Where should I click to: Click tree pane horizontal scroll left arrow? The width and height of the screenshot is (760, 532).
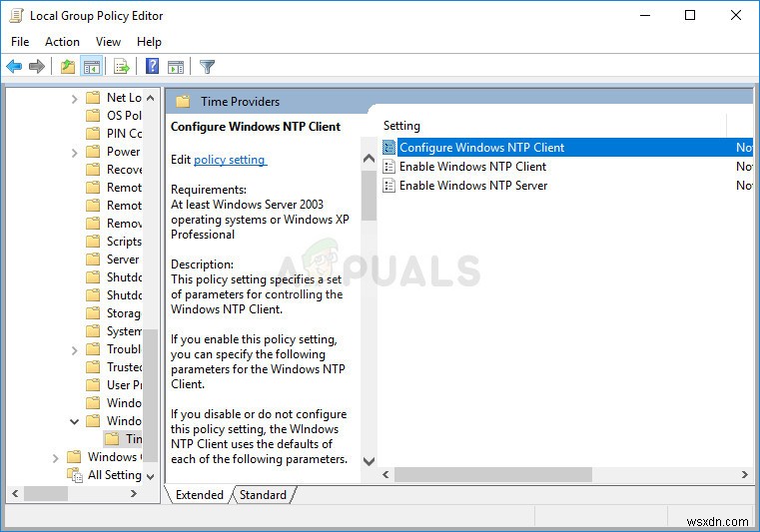(x=15, y=494)
